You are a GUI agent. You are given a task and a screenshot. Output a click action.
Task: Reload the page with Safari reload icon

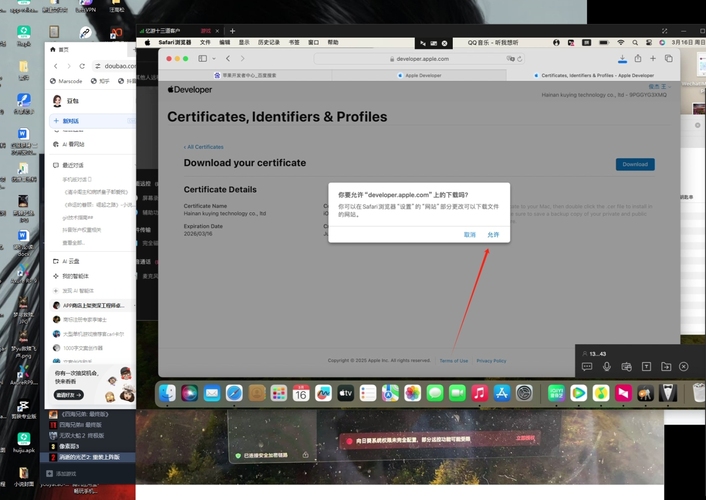point(520,59)
